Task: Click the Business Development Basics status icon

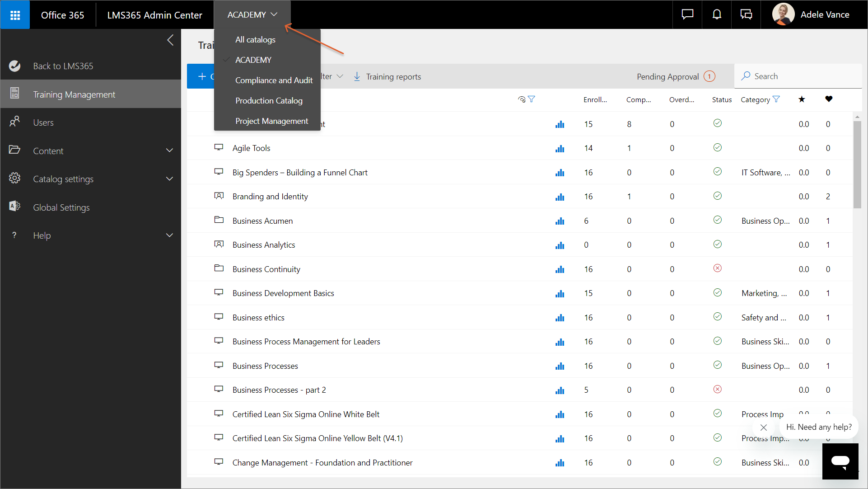Action: click(717, 292)
